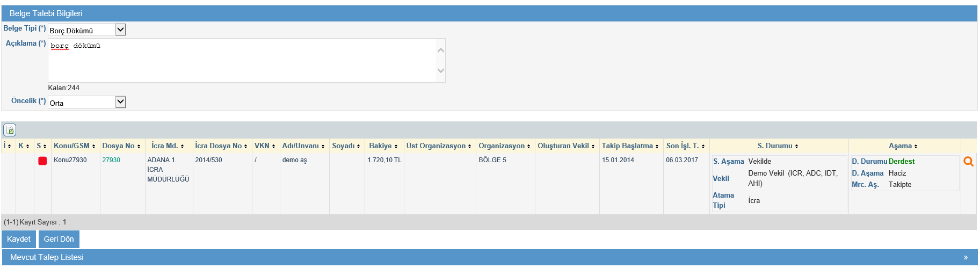Sort by Soyadı column header
The width and height of the screenshot is (980, 268).
pyautogui.click(x=346, y=146)
